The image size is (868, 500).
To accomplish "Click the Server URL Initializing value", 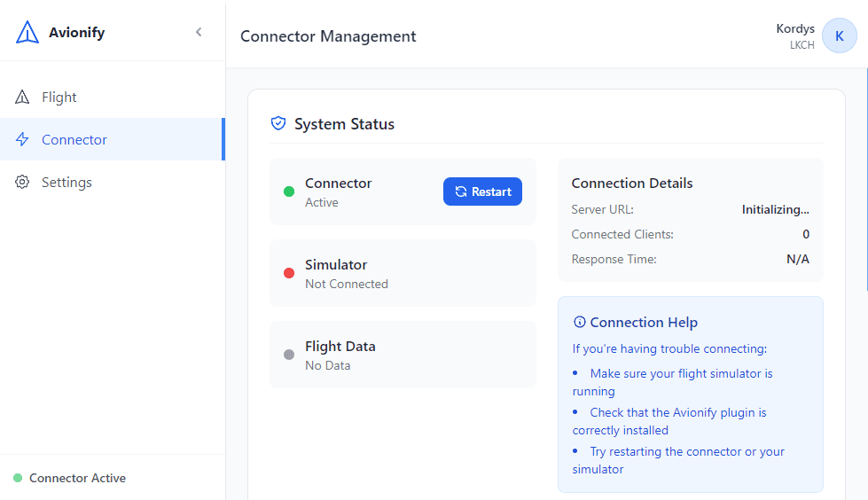I will [x=775, y=210].
